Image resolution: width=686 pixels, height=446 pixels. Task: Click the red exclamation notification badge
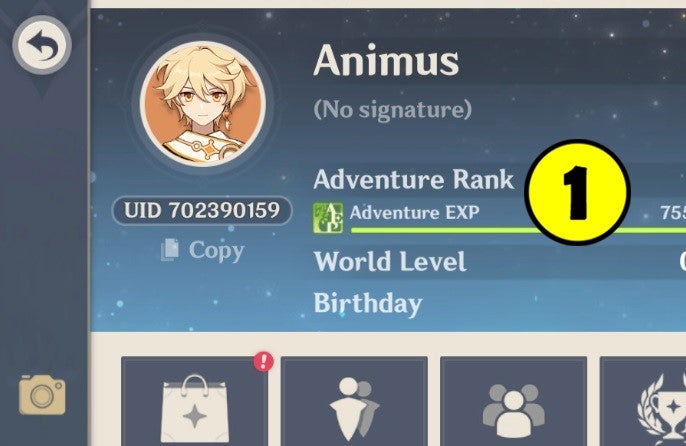263,362
